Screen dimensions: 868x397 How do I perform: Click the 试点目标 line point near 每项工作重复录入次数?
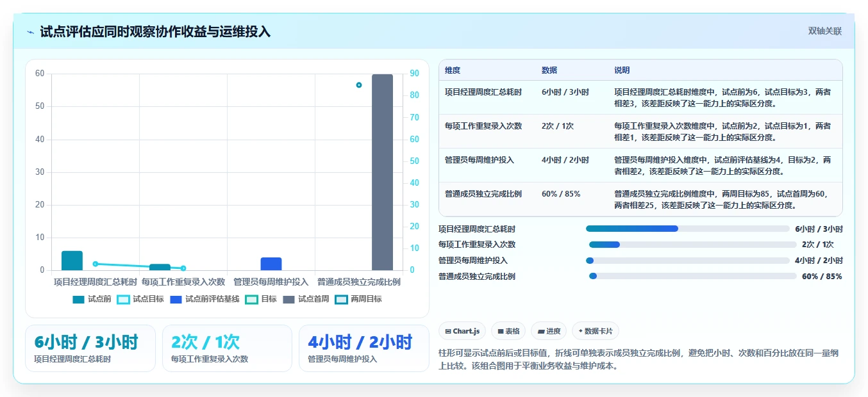click(183, 268)
